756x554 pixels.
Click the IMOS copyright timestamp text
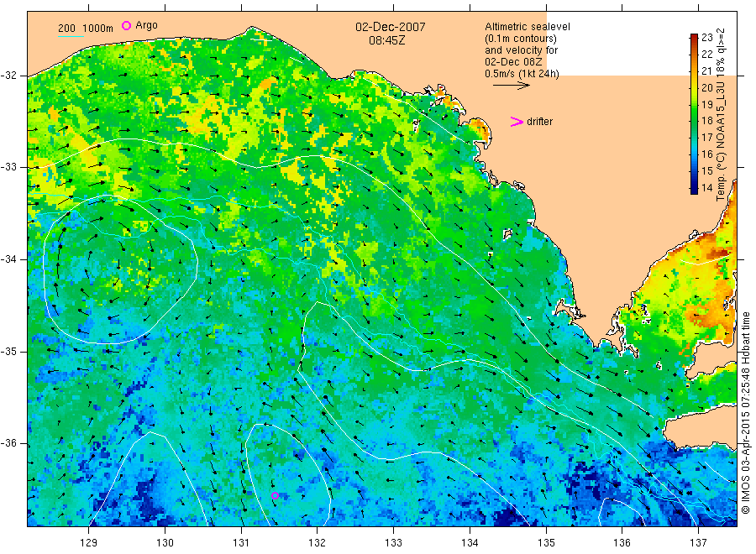tap(745, 412)
